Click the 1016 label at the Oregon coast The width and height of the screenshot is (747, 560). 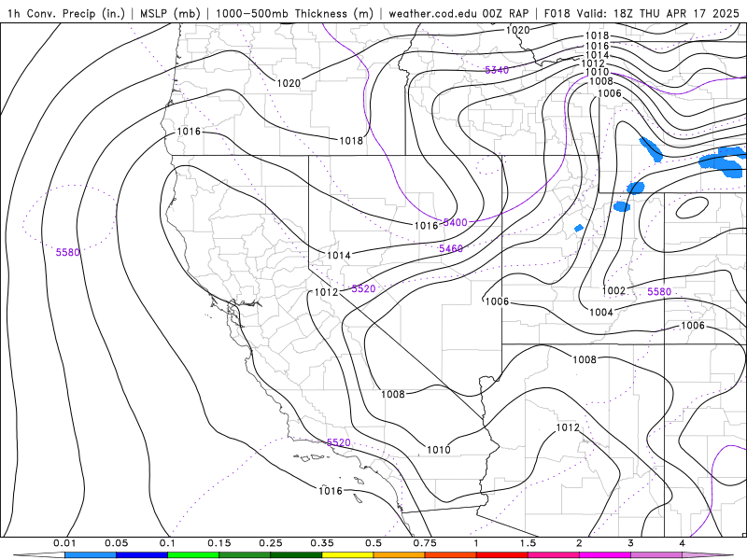189,131
